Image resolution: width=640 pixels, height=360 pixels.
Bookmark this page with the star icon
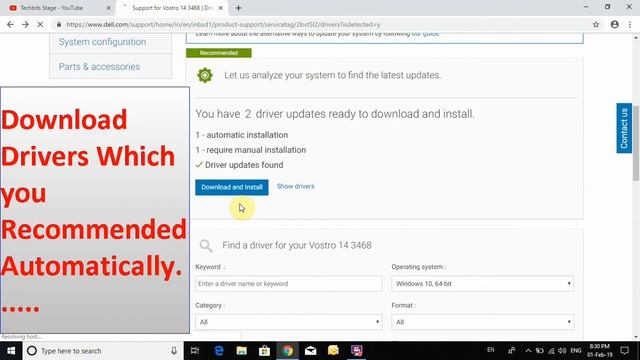pyautogui.click(x=596, y=24)
